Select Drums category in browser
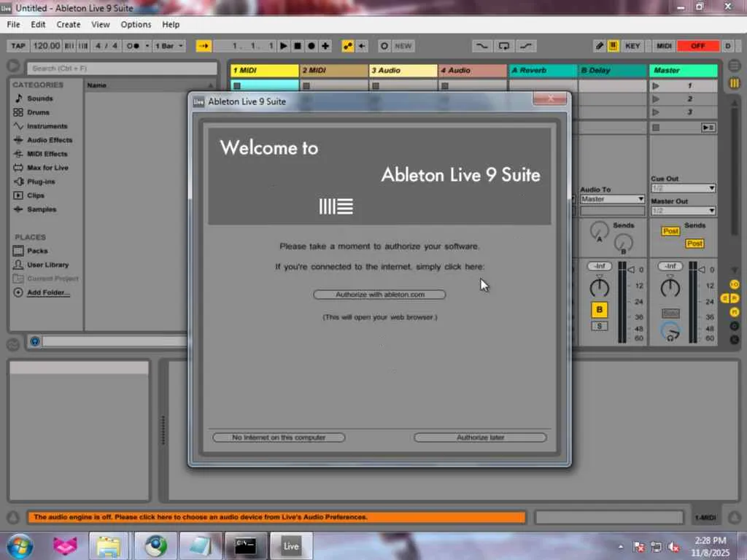747x560 pixels. tap(38, 112)
